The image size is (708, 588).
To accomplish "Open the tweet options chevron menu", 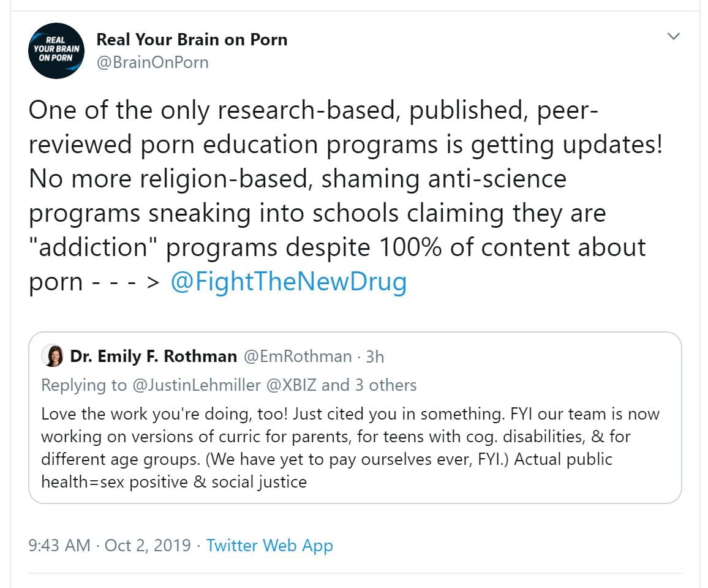I will [673, 37].
